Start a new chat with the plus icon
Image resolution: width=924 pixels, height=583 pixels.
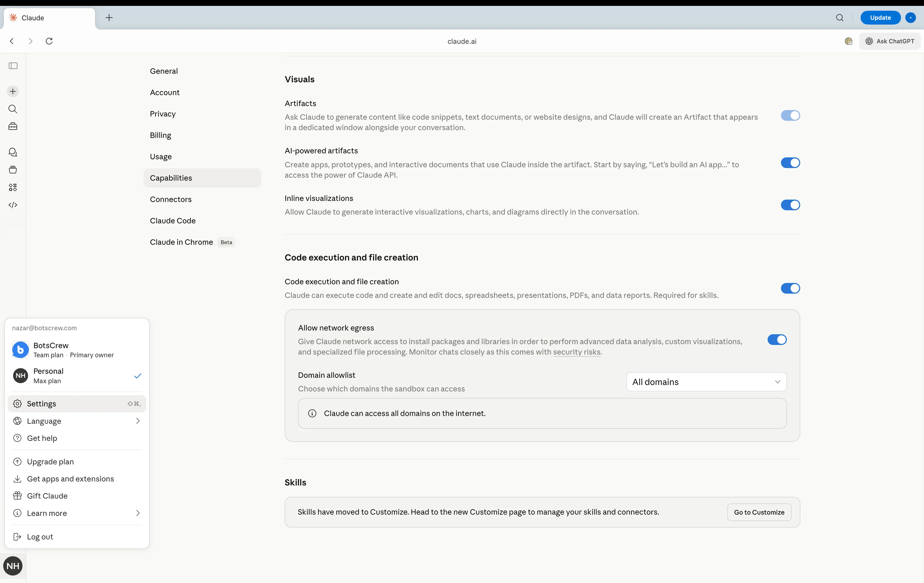(13, 91)
